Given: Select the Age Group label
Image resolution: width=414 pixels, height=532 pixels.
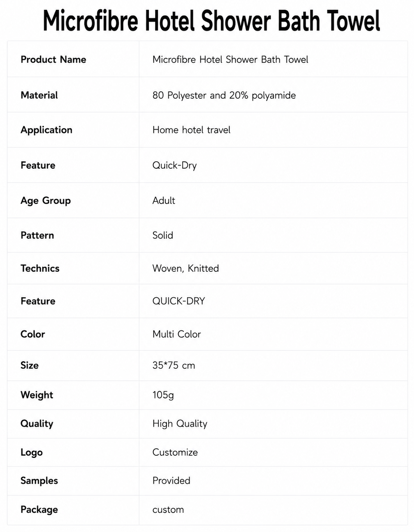Looking at the screenshot, I should 46,201.
